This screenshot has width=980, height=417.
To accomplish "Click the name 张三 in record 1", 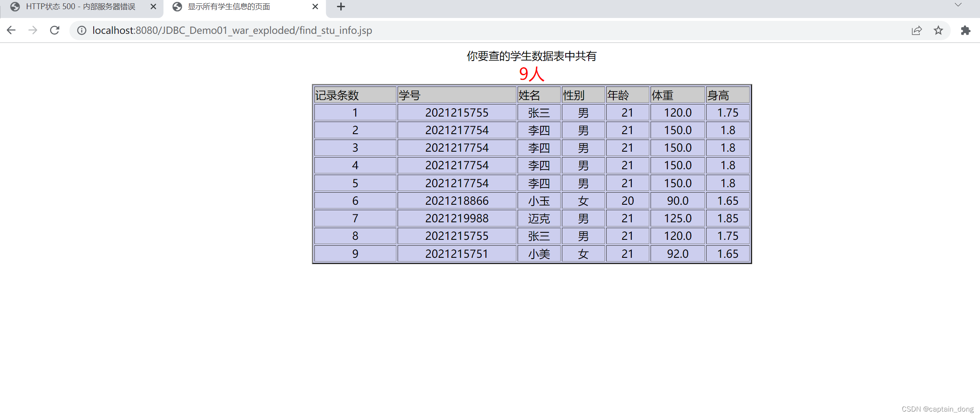I will click(539, 112).
